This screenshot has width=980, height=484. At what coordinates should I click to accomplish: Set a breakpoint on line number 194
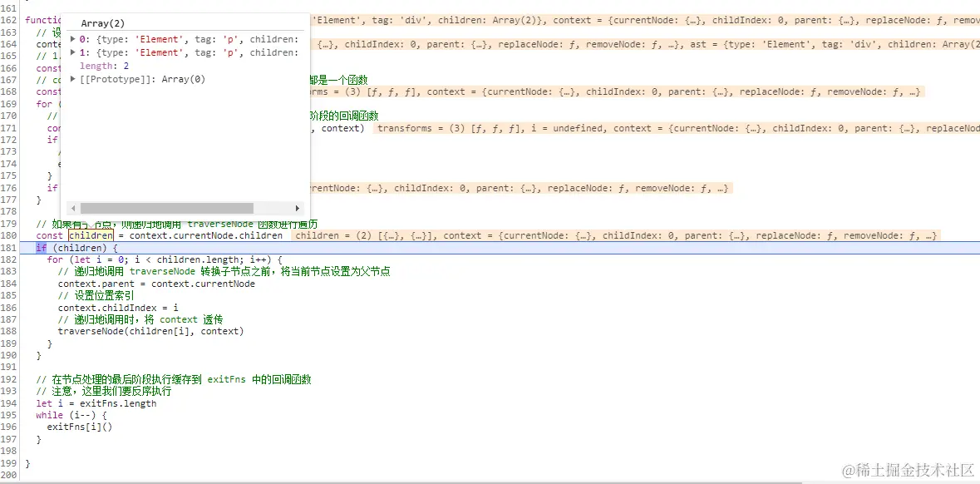coord(9,403)
